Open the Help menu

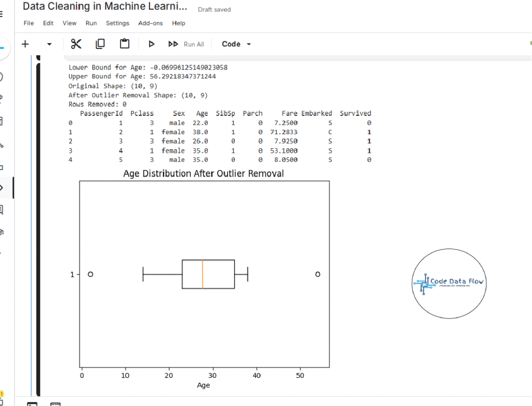click(179, 23)
